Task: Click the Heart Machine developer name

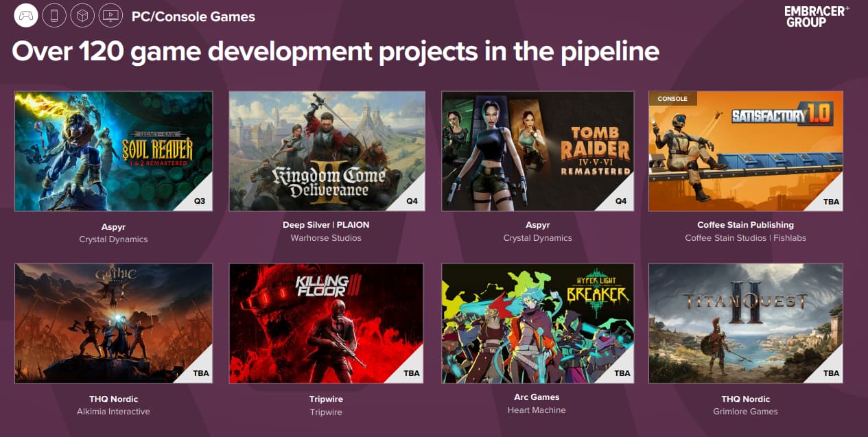Action: click(x=537, y=410)
